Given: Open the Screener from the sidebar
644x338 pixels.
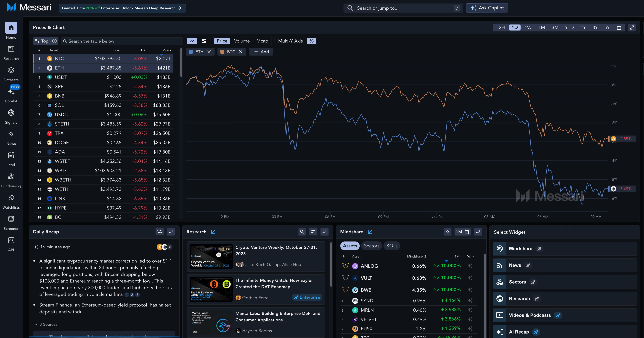Looking at the screenshot, I should click(x=11, y=221).
